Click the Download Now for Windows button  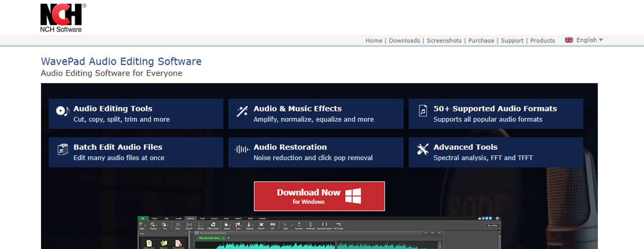[x=319, y=196]
